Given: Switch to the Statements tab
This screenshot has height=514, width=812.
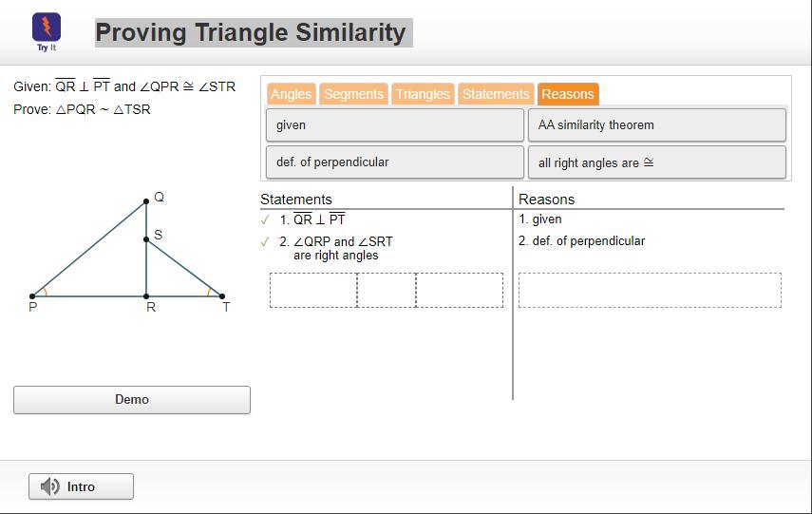Looking at the screenshot, I should coord(496,94).
